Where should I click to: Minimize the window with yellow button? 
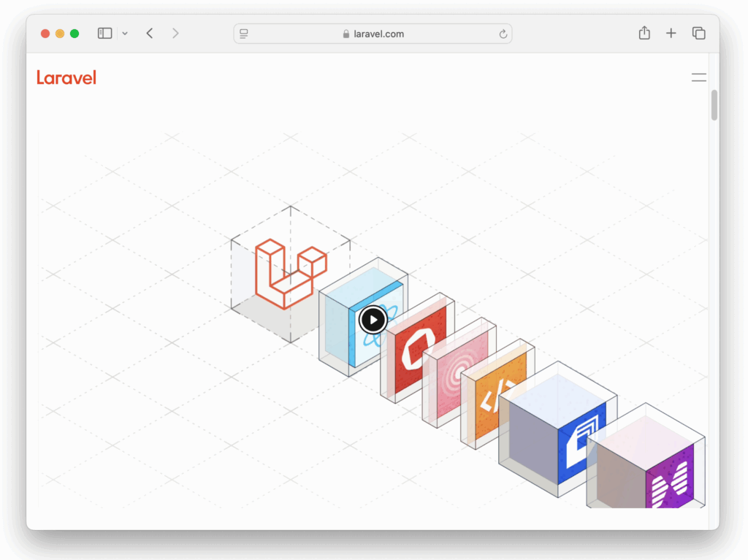pos(60,34)
